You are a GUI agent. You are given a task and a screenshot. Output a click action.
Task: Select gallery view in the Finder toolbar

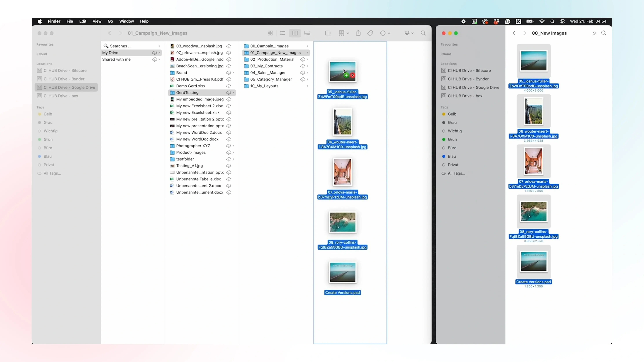(307, 33)
